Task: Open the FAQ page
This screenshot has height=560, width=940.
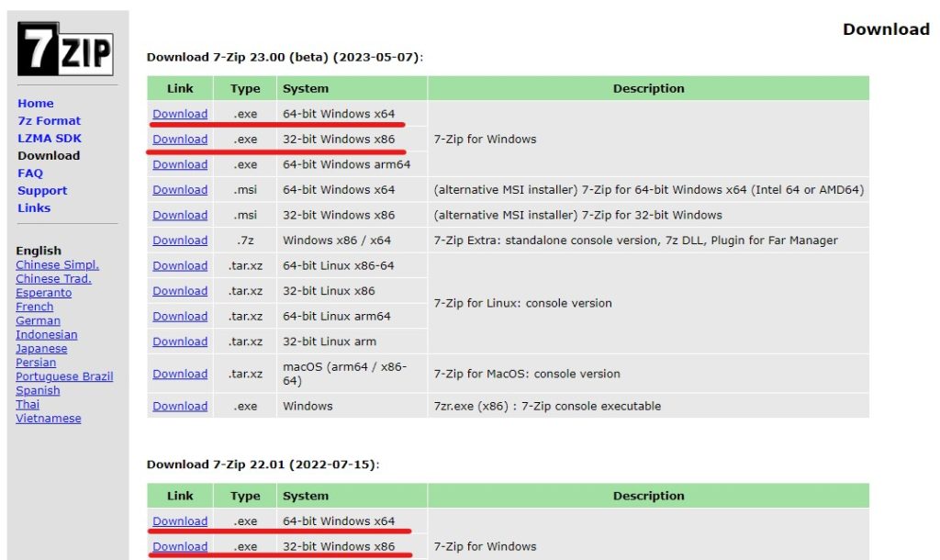Action: click(x=30, y=173)
